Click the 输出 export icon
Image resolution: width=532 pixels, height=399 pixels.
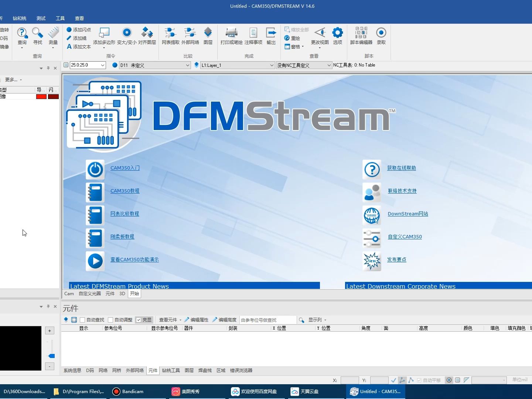271,33
